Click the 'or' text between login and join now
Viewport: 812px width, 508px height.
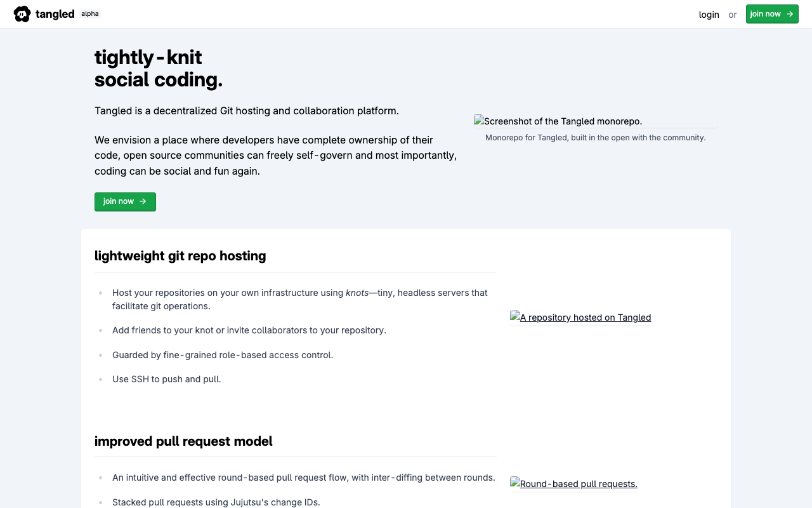click(733, 14)
